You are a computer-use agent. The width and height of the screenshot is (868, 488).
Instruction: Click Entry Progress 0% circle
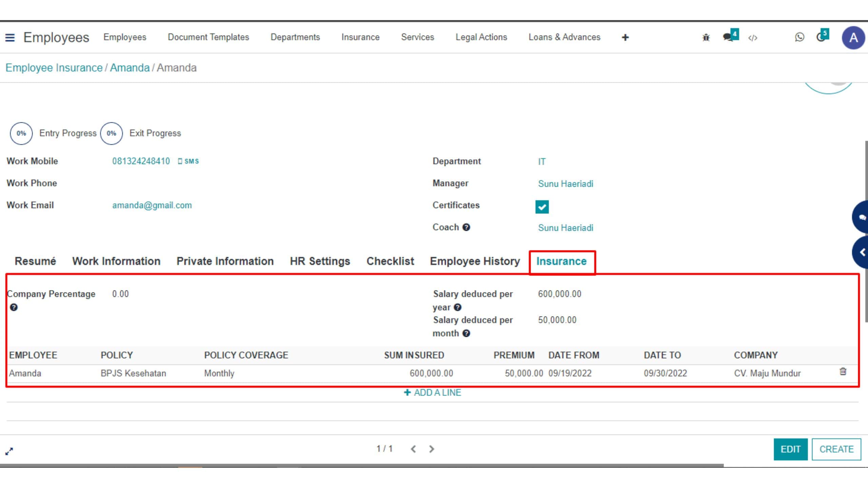(x=21, y=134)
